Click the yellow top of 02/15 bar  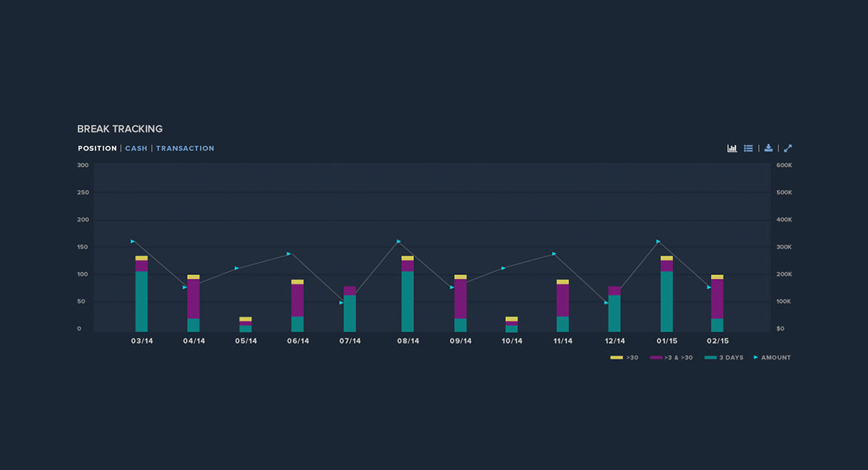(717, 277)
